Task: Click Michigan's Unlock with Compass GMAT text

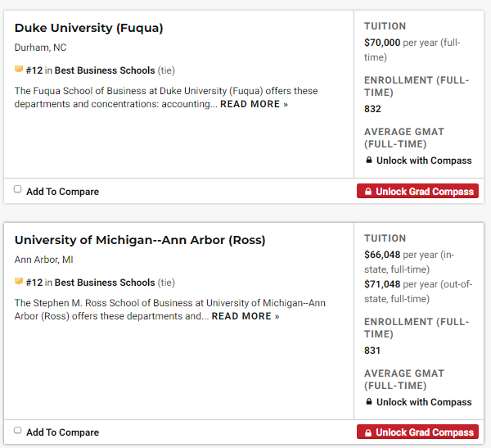Action: coord(424,402)
